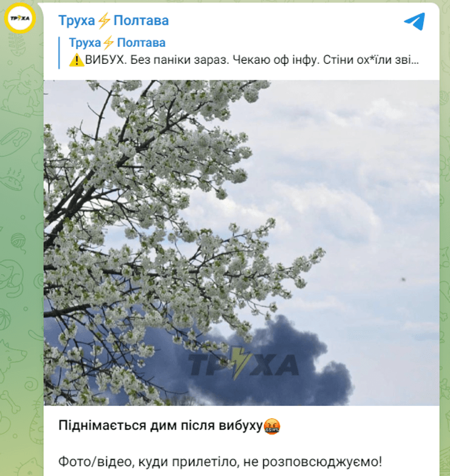Click the ТРУХА watermark logo on the photo
Image resolution: width=450 pixels, height=476 pixels.
[243, 364]
